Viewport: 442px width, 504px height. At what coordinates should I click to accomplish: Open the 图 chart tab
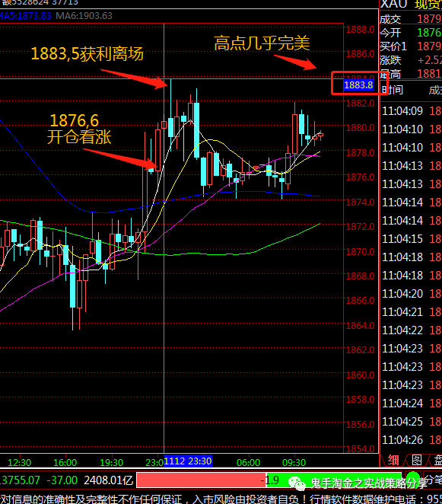417,461
